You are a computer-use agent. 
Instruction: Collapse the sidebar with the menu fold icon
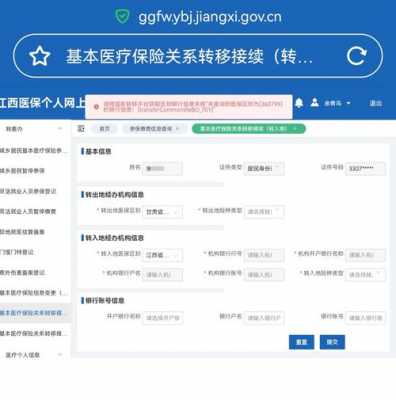pos(81,129)
